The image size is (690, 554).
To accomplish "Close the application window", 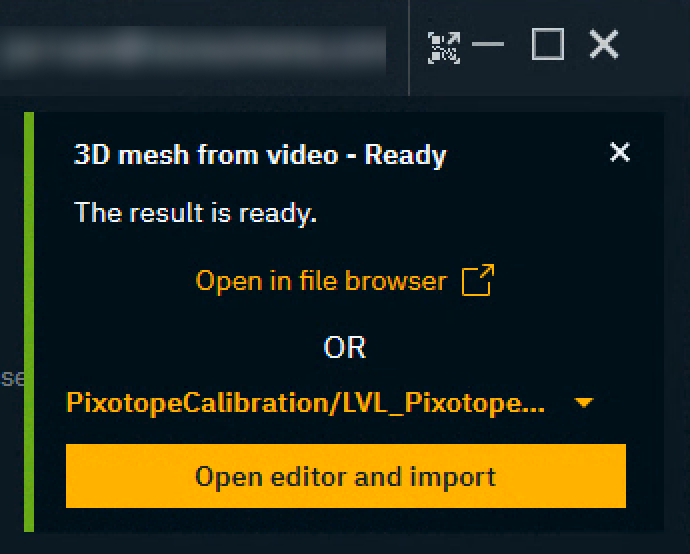I will pos(604,44).
